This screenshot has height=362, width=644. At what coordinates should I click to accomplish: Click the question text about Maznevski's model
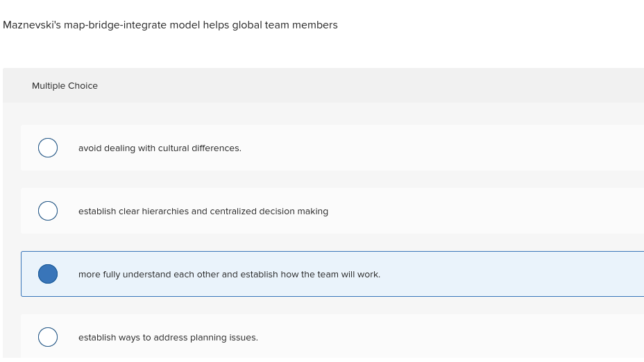[x=170, y=25]
